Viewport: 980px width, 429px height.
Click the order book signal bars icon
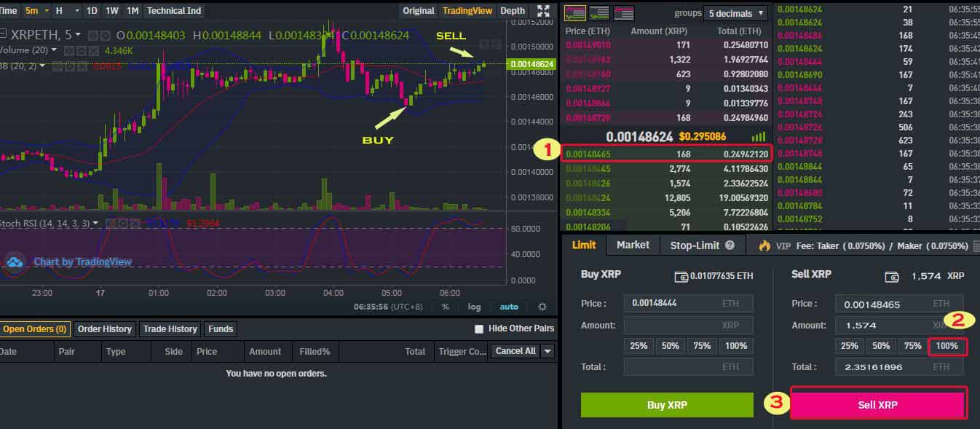click(758, 136)
